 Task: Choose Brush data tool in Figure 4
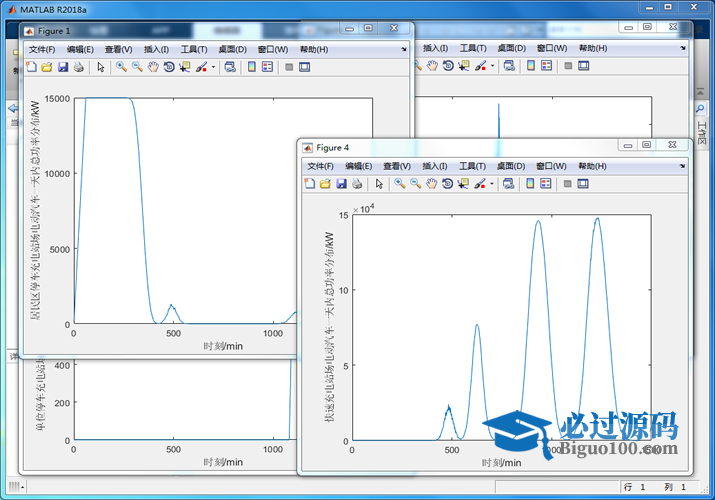coord(480,184)
